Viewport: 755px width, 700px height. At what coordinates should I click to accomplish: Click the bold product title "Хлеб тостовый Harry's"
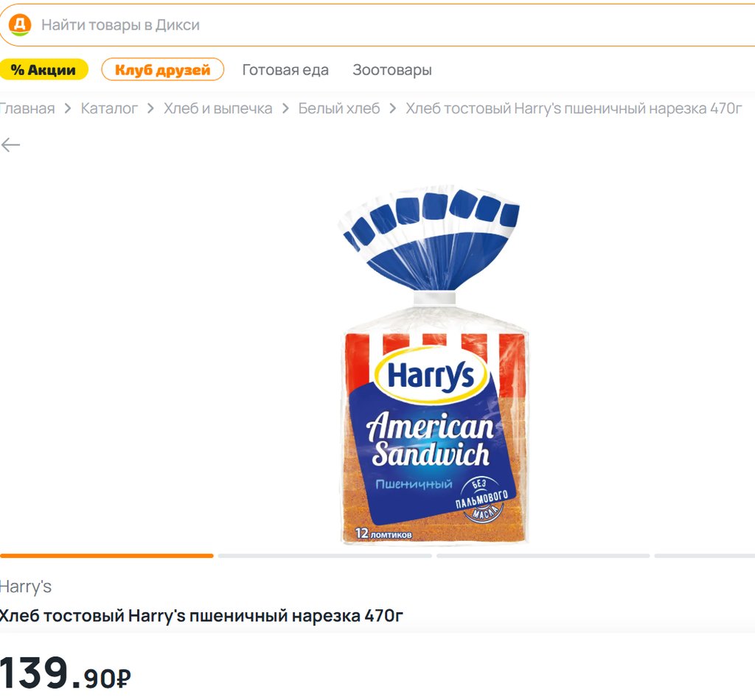(201, 615)
